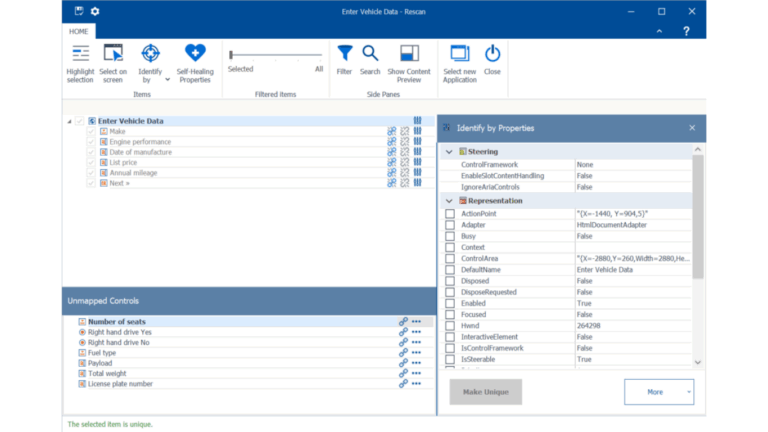Click the Make Unique button
This screenshot has width=768, height=432.
[485, 392]
